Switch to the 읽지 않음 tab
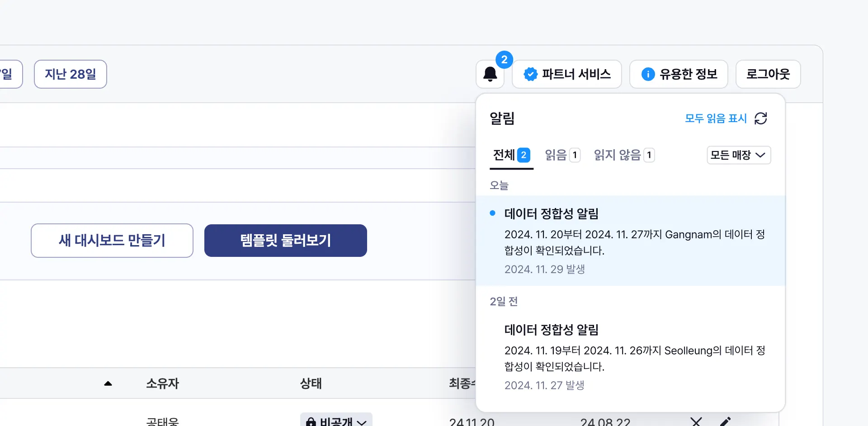 (624, 155)
